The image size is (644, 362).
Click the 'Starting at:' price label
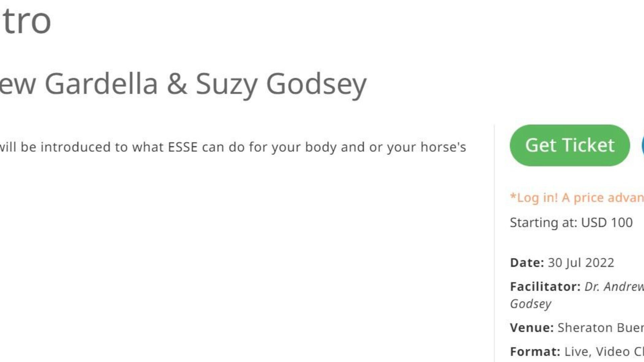point(543,223)
